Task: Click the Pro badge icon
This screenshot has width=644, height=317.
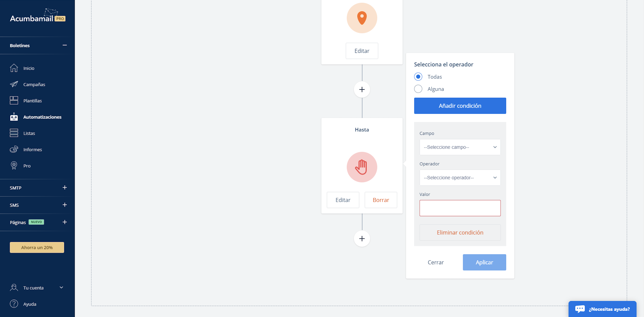Action: pyautogui.click(x=14, y=166)
